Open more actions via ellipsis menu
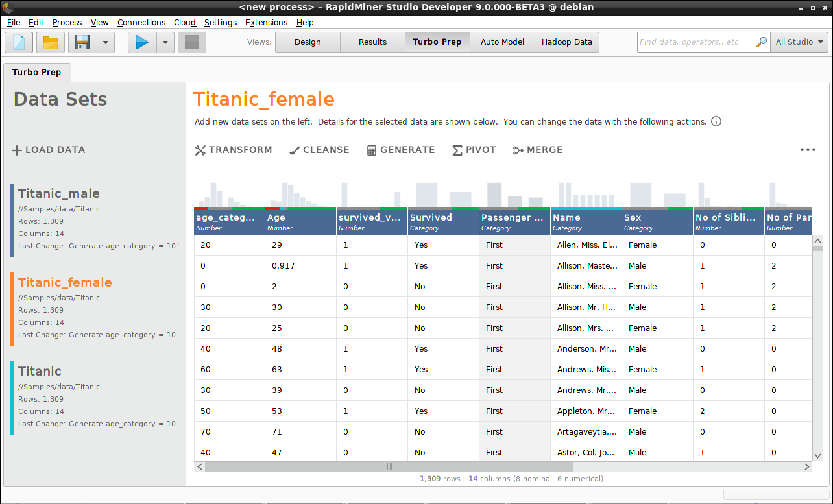This screenshot has height=504, width=833. coord(808,150)
